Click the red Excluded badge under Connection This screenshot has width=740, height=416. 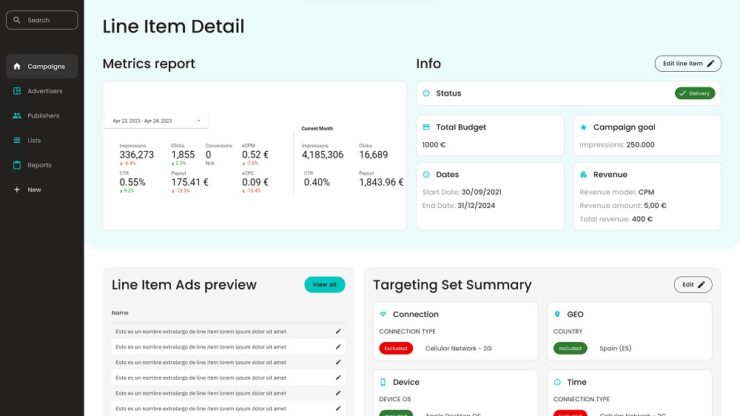[396, 348]
